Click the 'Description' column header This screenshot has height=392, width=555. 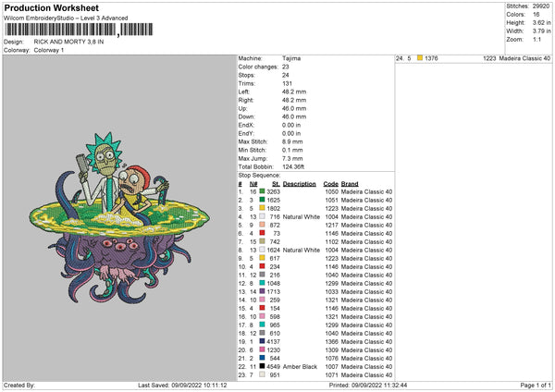coord(299,184)
